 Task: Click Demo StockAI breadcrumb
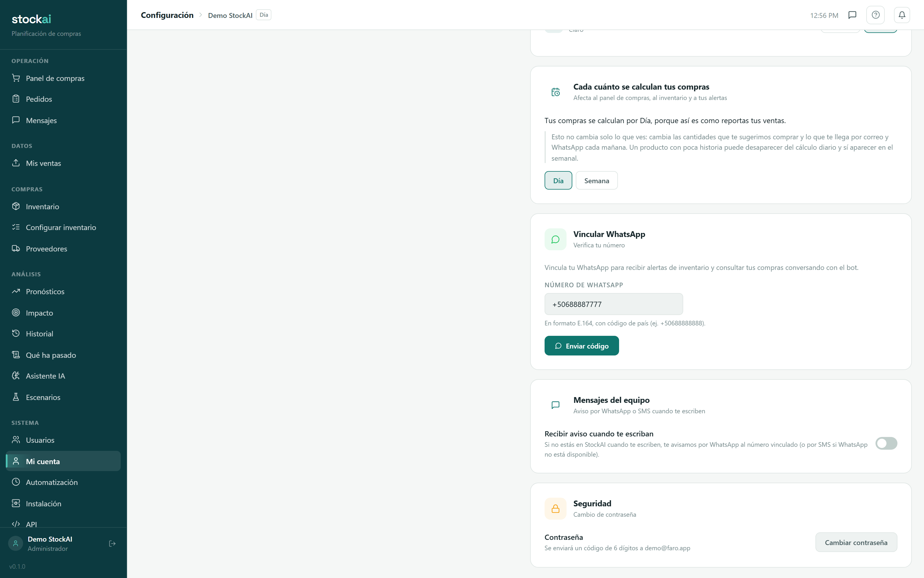click(x=230, y=15)
